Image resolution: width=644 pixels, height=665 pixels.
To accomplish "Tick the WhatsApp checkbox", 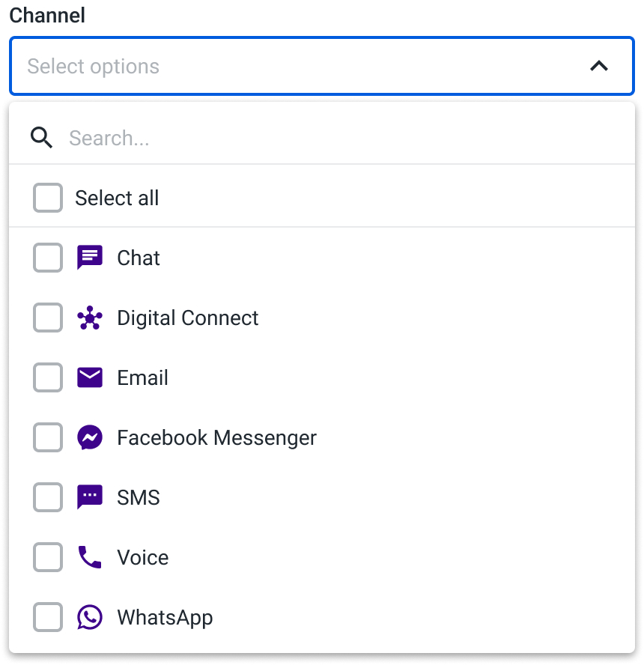I will click(x=48, y=617).
